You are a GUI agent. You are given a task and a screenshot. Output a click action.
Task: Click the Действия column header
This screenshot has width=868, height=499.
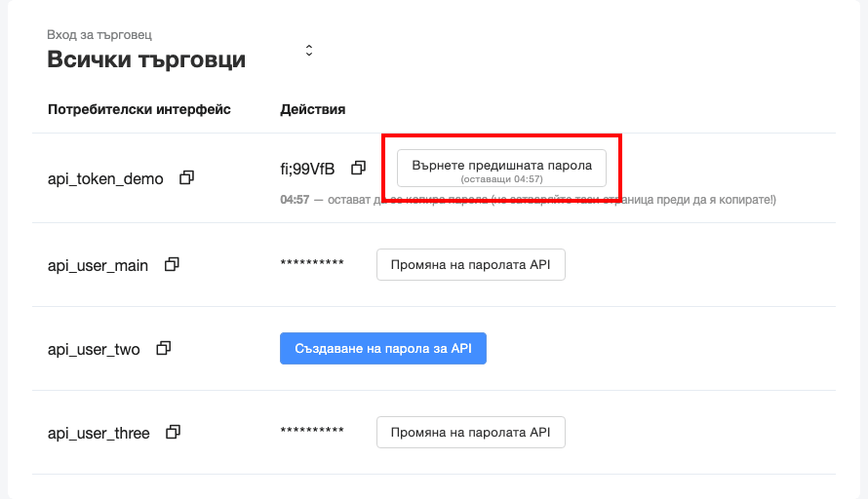click(312, 109)
